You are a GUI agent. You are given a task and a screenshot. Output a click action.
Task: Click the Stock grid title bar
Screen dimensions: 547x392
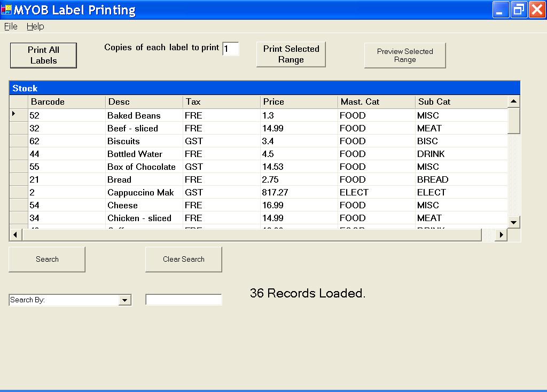pyautogui.click(x=264, y=88)
